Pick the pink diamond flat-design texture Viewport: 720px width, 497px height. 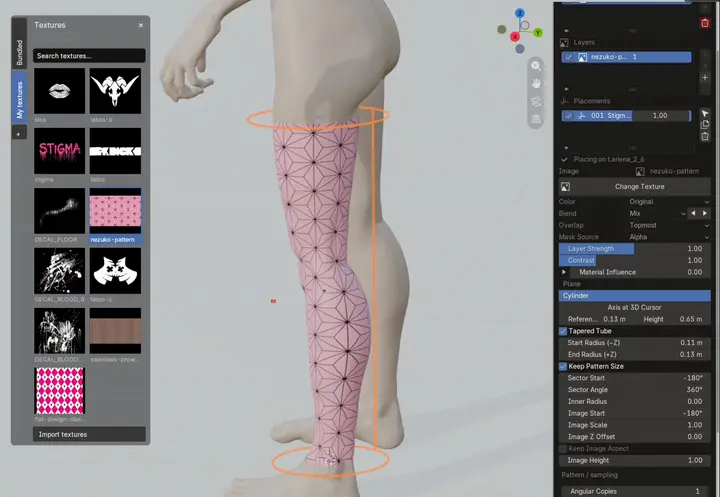point(60,391)
